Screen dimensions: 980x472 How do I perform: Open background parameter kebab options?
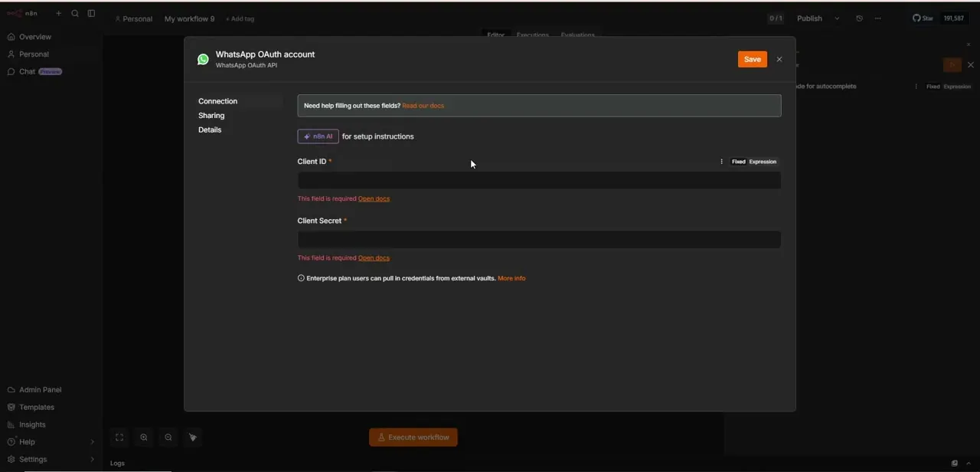pos(916,87)
